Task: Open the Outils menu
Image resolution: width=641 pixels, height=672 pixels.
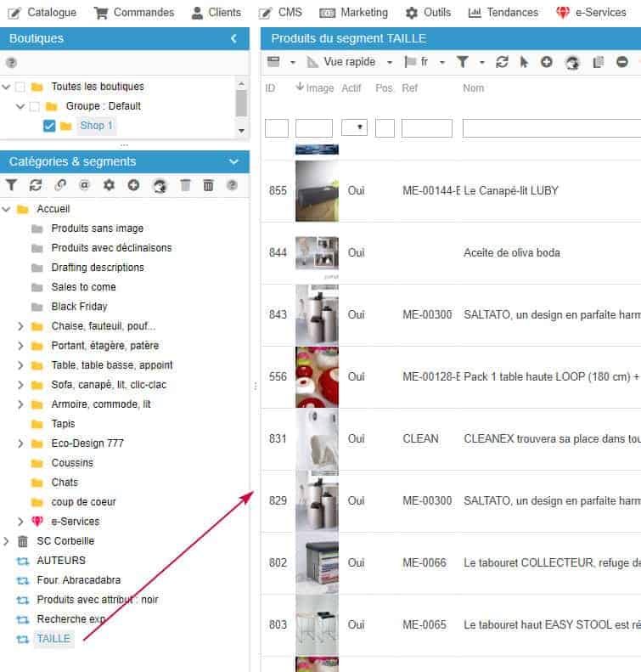Action: click(x=428, y=13)
